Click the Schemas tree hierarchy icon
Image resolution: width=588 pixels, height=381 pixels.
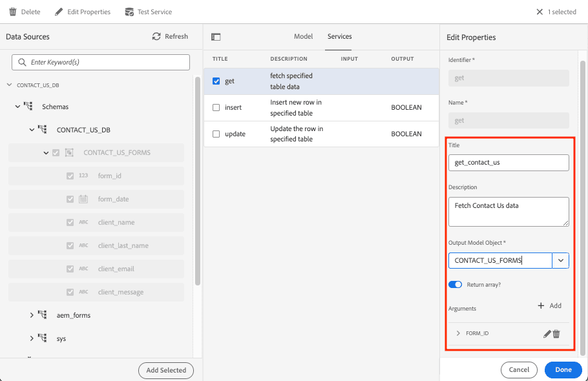pyautogui.click(x=28, y=106)
